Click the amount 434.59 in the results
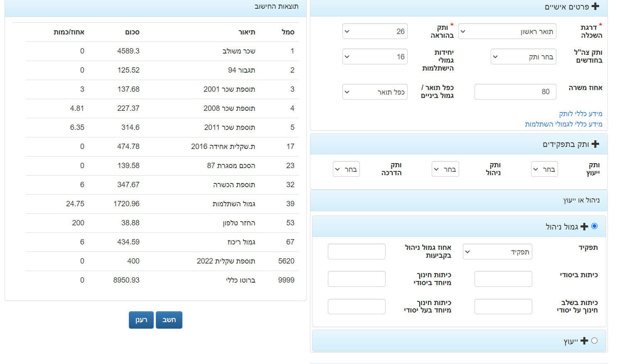637x364 pixels. 128,242
